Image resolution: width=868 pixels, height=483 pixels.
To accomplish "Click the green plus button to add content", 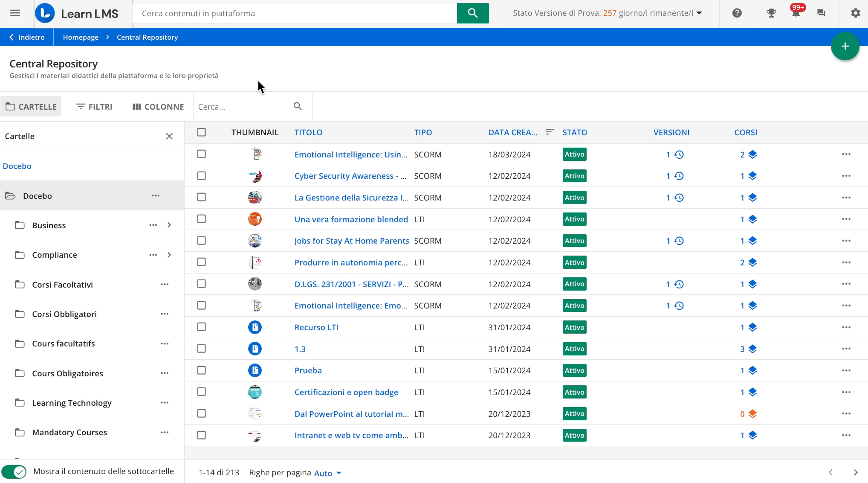I will pyautogui.click(x=845, y=46).
